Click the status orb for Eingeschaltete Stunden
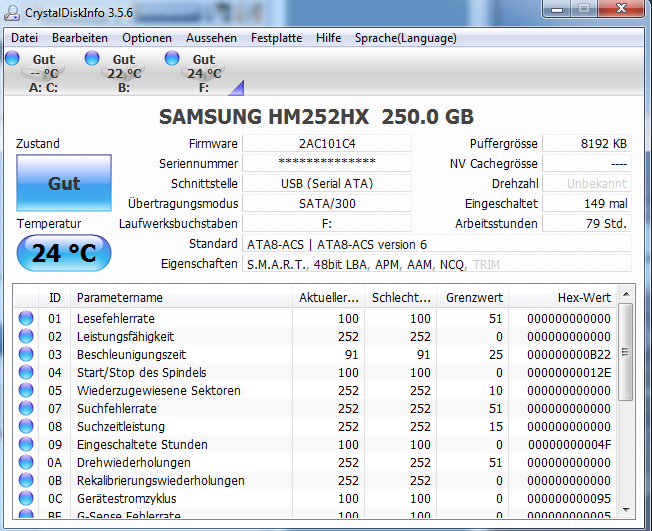Viewport: 652px width, 531px height. (x=26, y=444)
